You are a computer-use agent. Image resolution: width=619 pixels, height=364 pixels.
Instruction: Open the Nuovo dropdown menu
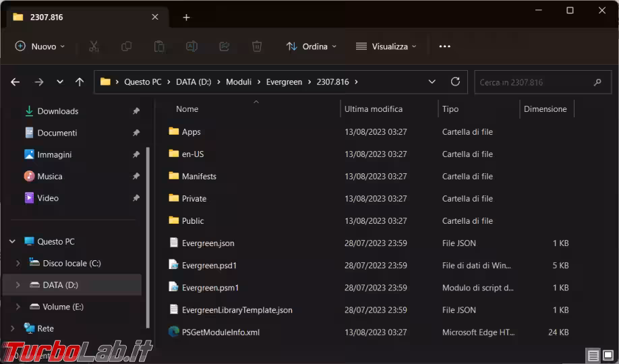click(40, 47)
